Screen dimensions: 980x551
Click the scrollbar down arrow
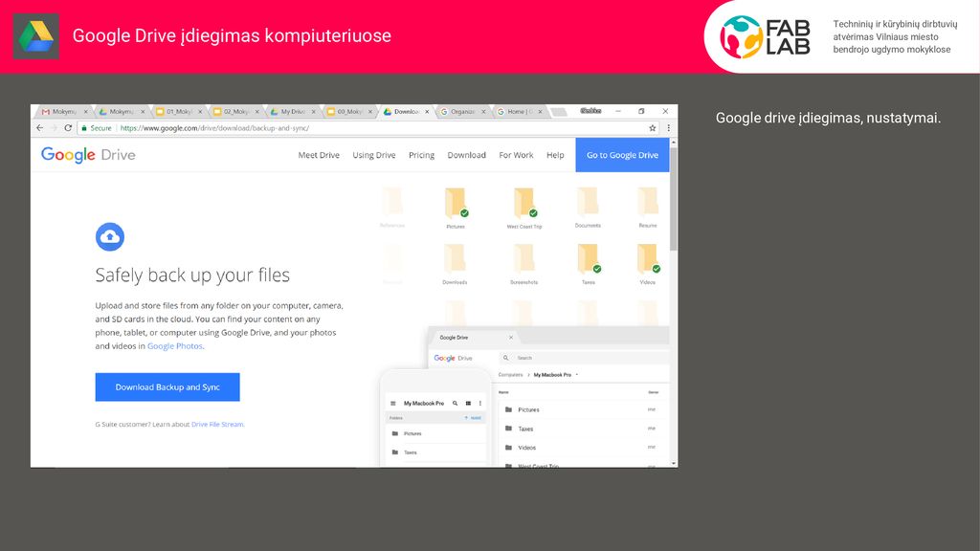674,464
